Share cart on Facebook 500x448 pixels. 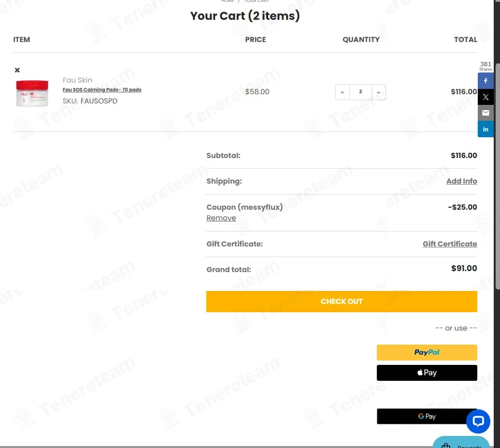[x=486, y=81]
